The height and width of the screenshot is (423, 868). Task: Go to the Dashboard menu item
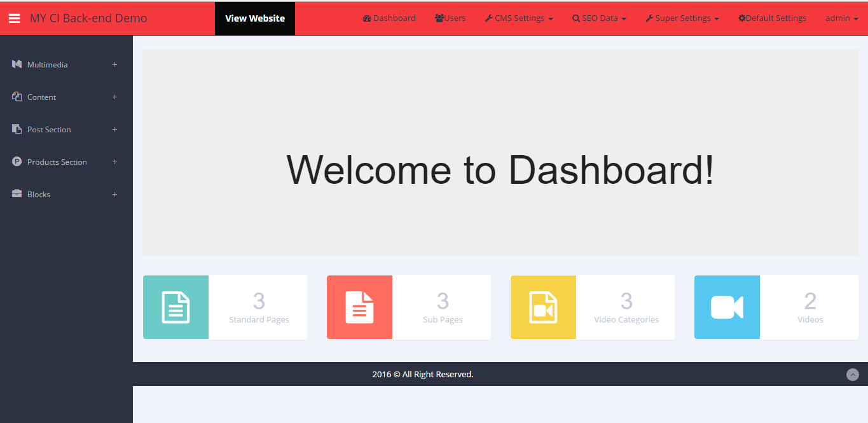[389, 18]
